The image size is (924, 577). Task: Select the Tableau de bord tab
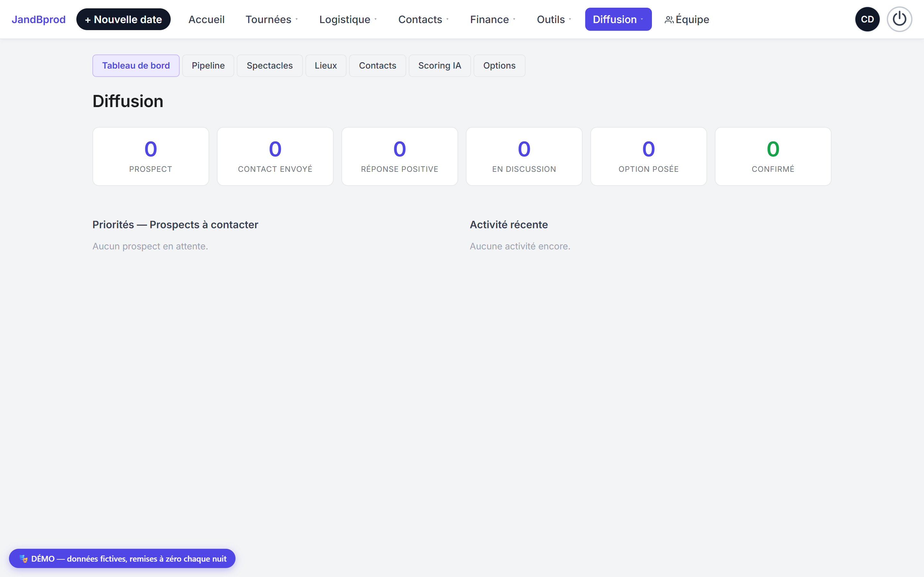[x=136, y=66]
